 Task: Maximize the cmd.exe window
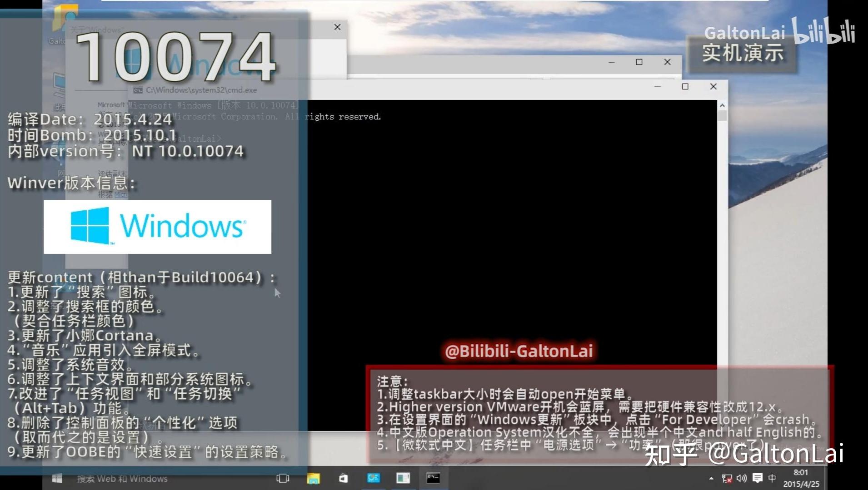click(x=685, y=87)
